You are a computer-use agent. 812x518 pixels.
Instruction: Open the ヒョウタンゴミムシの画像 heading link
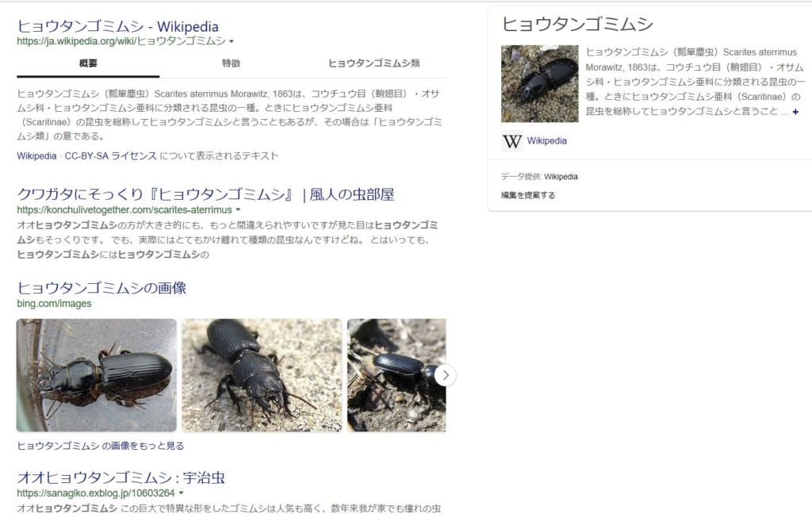[x=101, y=287]
